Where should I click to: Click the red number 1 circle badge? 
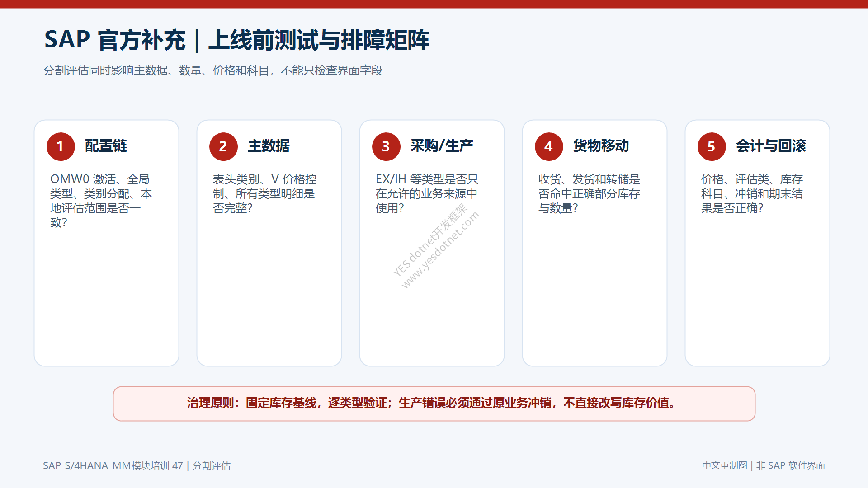(61, 146)
